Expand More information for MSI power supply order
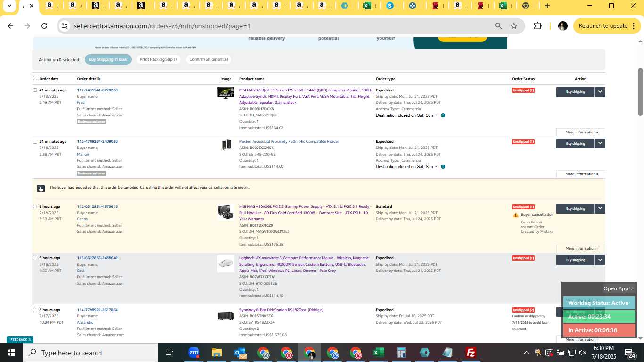The width and height of the screenshot is (644, 362). [581, 248]
